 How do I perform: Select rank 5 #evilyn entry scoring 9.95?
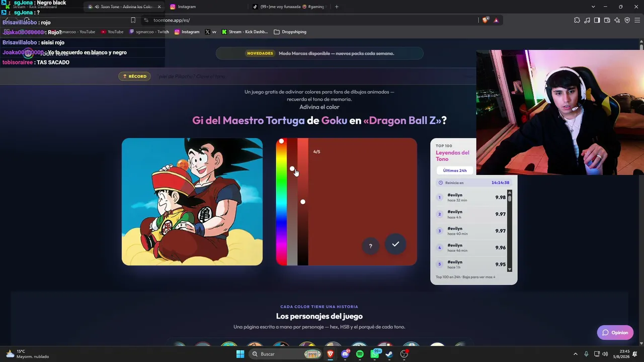pos(471,264)
